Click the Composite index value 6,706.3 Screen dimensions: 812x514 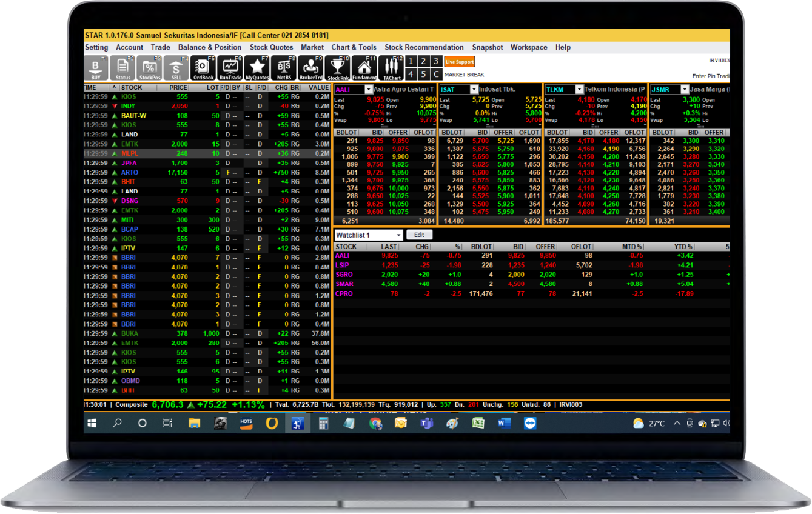pos(167,404)
